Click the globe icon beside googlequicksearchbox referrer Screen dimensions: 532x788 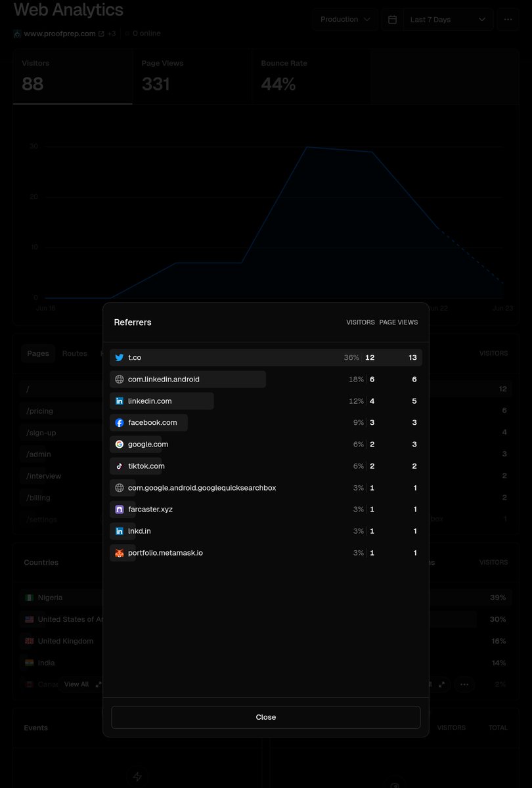tap(119, 487)
